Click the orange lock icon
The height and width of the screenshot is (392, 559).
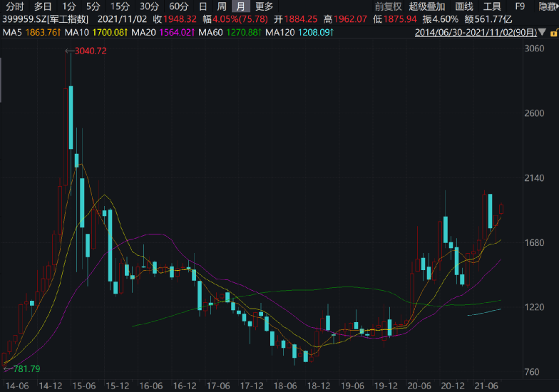[553, 33]
